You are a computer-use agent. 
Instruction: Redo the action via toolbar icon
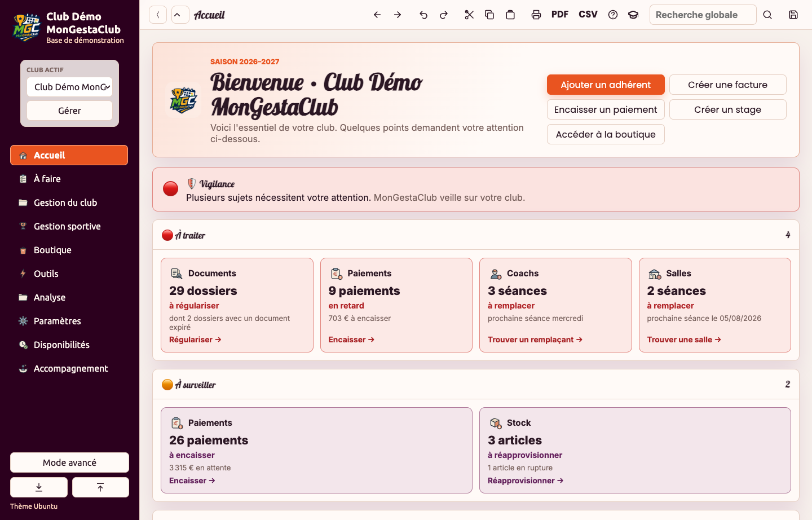click(x=444, y=15)
